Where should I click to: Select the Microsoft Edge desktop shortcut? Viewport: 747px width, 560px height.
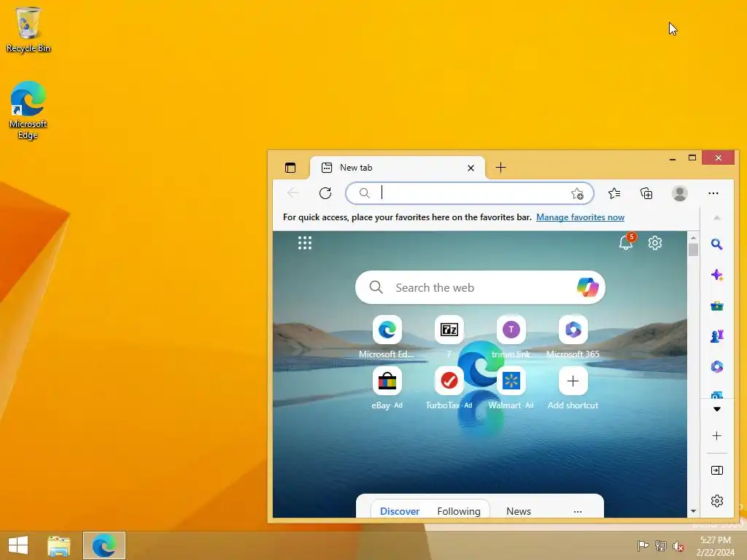[28, 110]
